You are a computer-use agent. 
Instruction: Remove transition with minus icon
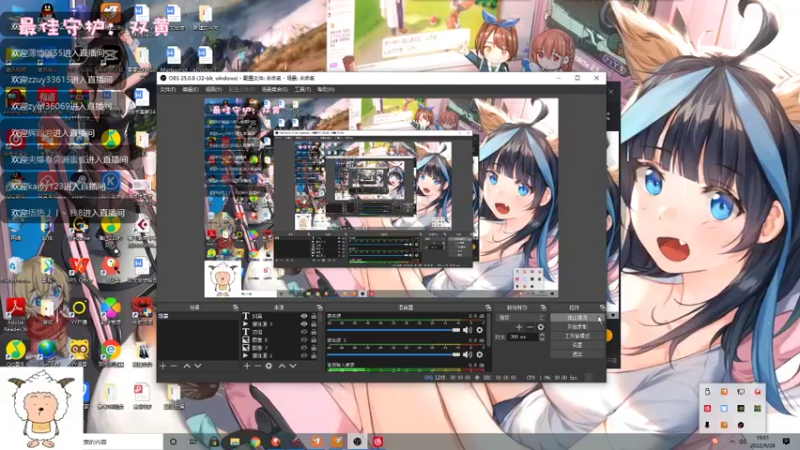coord(530,327)
